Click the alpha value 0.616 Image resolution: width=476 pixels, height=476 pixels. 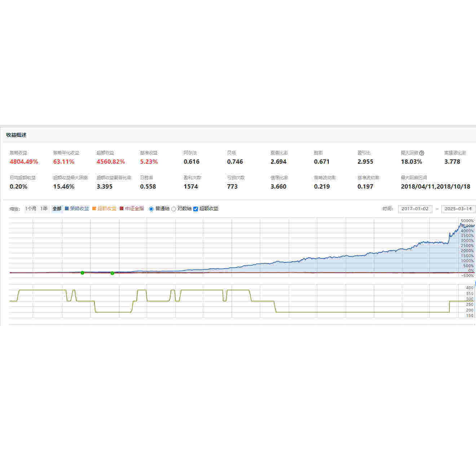(x=191, y=162)
